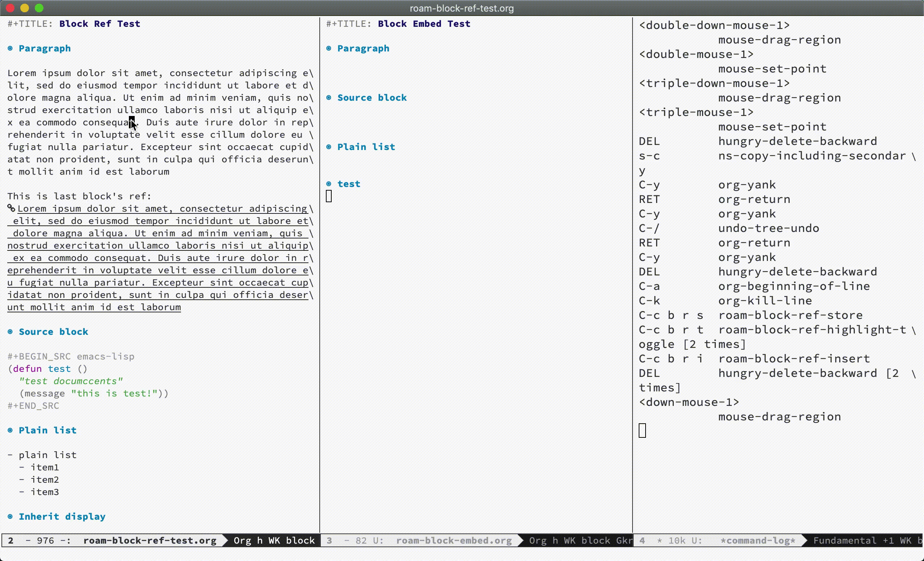Click window number 2 in left mode line
The height and width of the screenshot is (561, 924).
[x=10, y=540]
